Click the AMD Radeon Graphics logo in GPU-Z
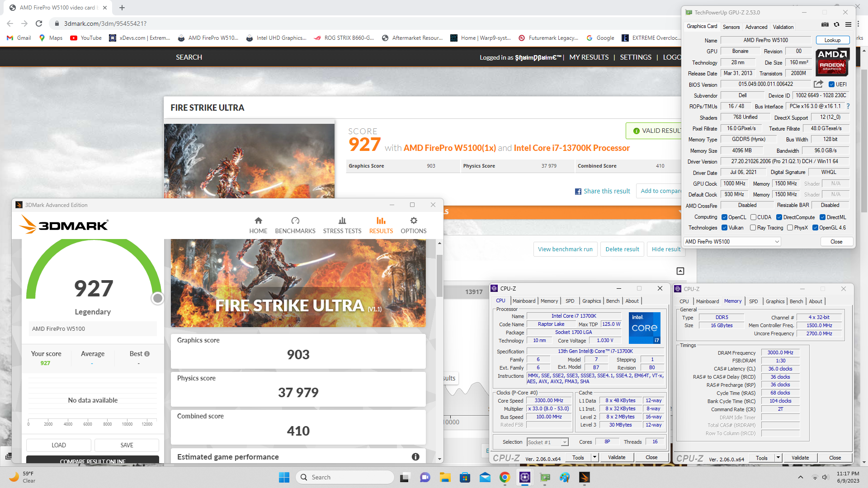The image size is (868, 488). point(832,62)
